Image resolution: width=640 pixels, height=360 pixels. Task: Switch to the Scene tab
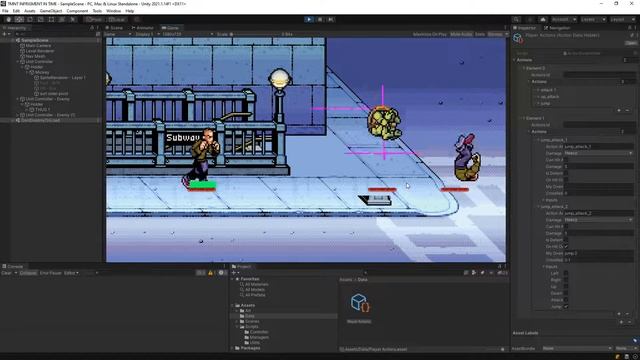pos(114,28)
